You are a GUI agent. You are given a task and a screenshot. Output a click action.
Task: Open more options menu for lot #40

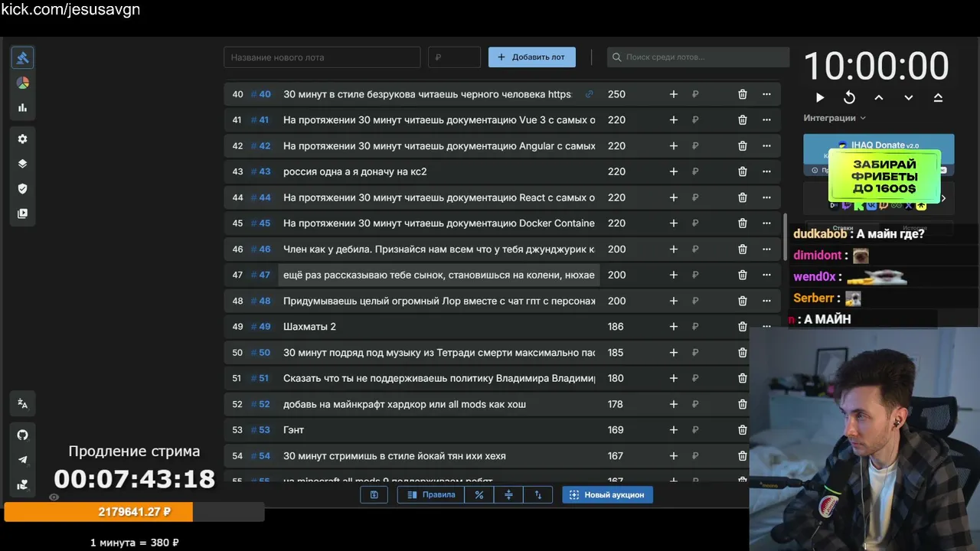pyautogui.click(x=766, y=94)
